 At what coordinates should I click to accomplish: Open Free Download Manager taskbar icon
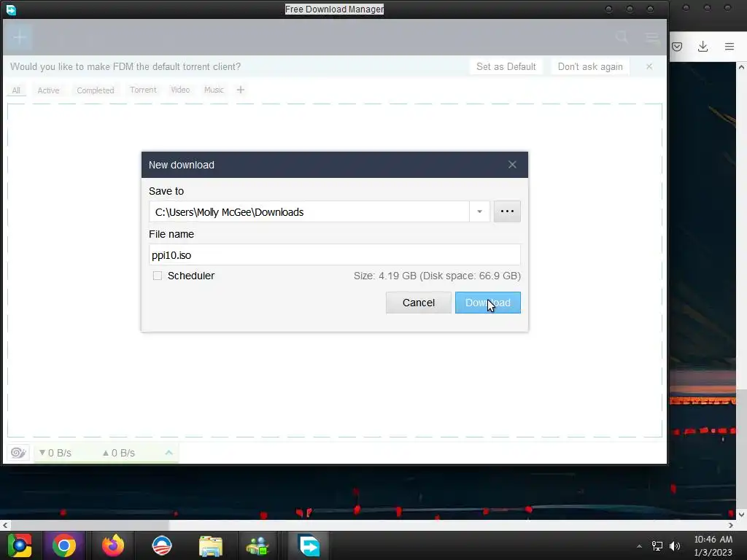click(x=309, y=545)
